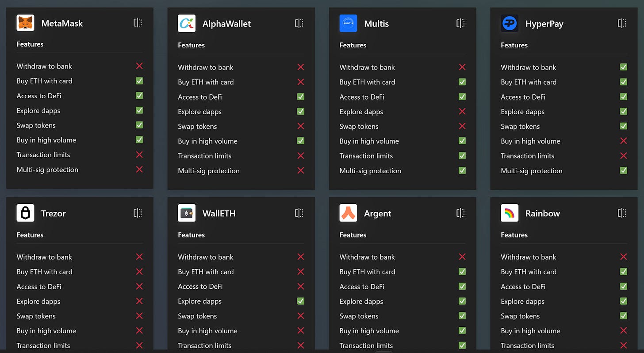Click 'Transaction limits' in HyperPay card
Viewport: 644px width, 353px height.
(527, 156)
